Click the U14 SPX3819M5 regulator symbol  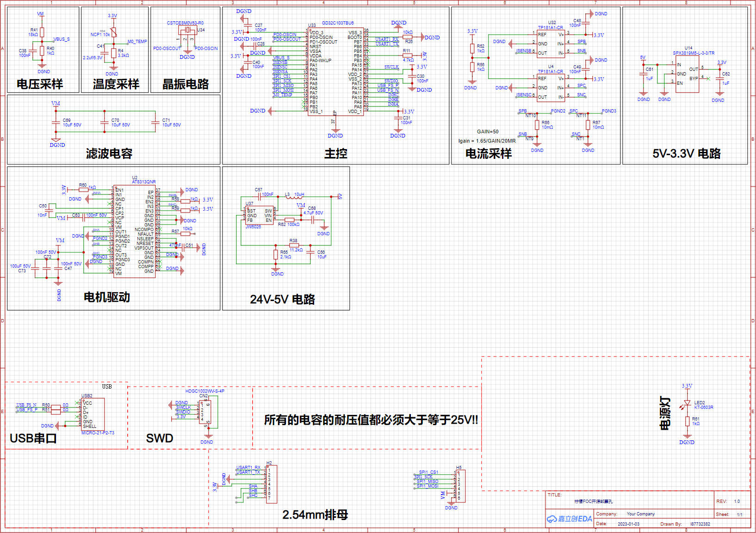(x=687, y=74)
